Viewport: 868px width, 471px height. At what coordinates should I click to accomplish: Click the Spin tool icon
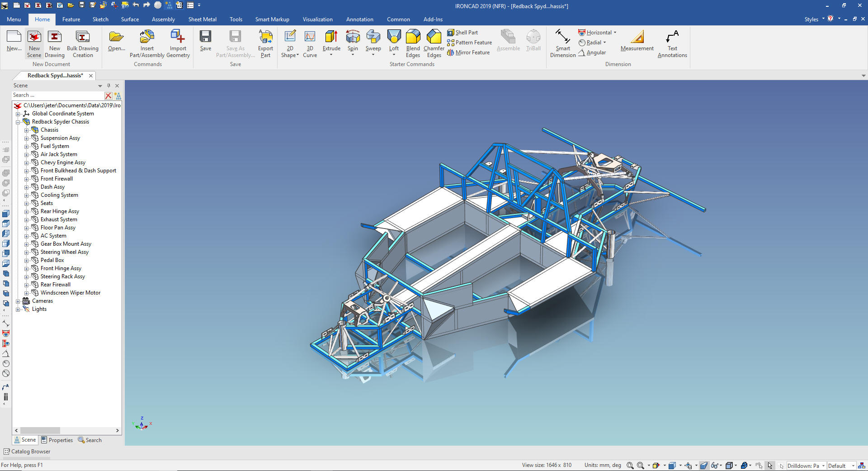(353, 37)
